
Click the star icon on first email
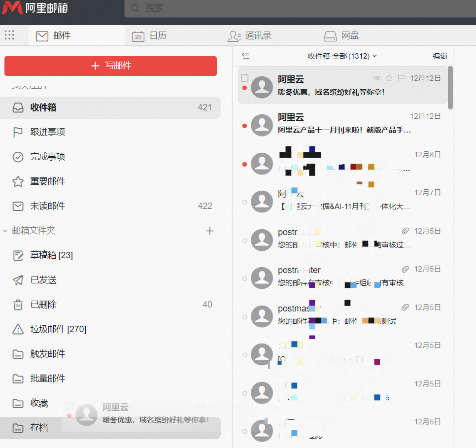coord(389,78)
